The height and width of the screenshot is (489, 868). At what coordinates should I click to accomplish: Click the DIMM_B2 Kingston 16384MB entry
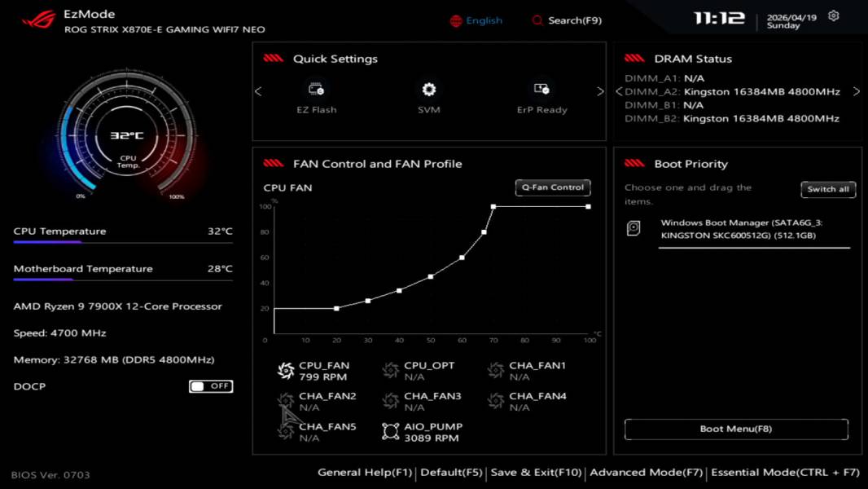click(732, 118)
